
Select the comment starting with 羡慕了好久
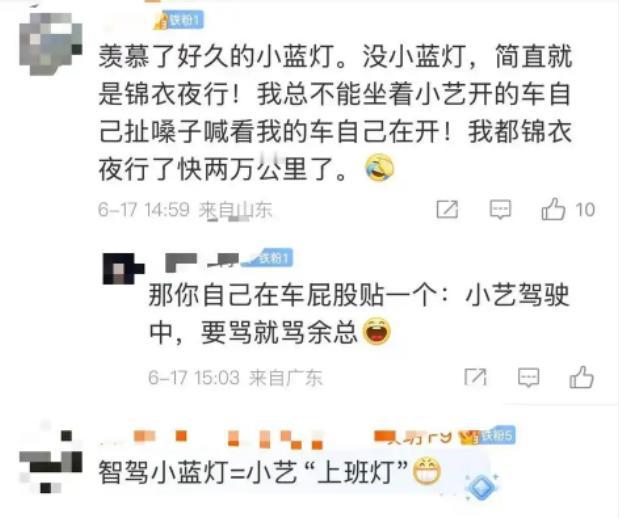pos(335,113)
